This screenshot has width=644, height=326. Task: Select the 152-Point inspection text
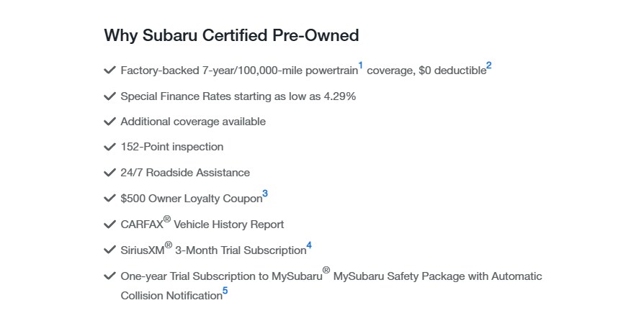[172, 147]
